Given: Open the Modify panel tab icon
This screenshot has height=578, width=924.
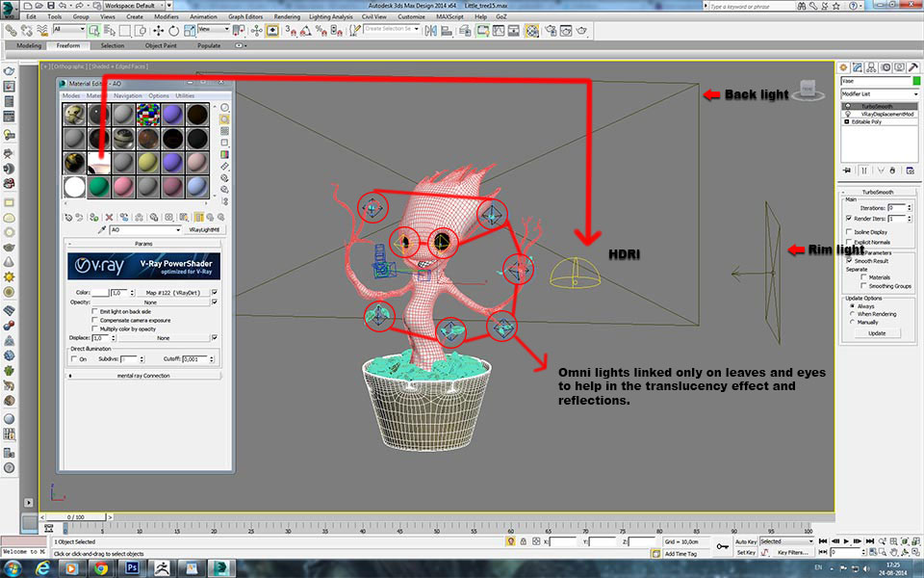Looking at the screenshot, I should tap(858, 67).
